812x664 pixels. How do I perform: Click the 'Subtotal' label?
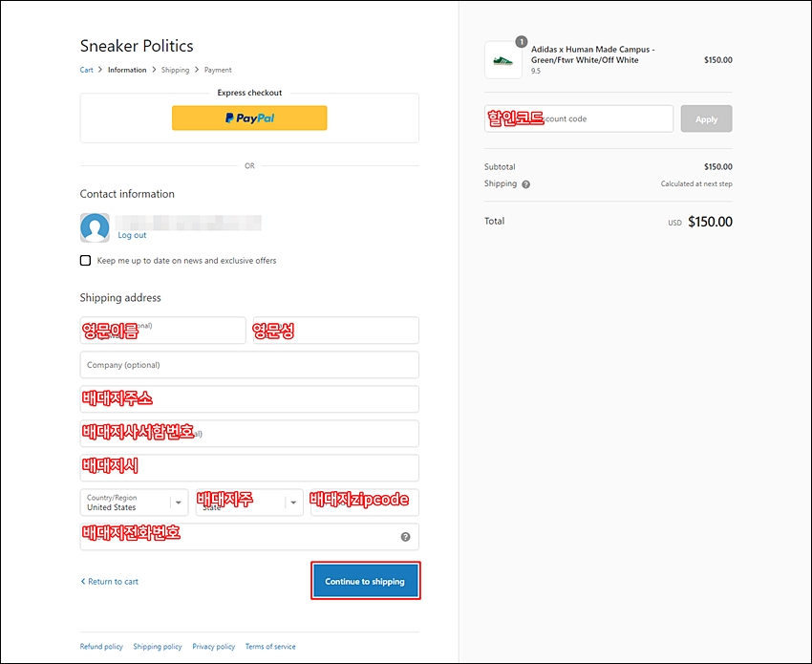tap(500, 167)
